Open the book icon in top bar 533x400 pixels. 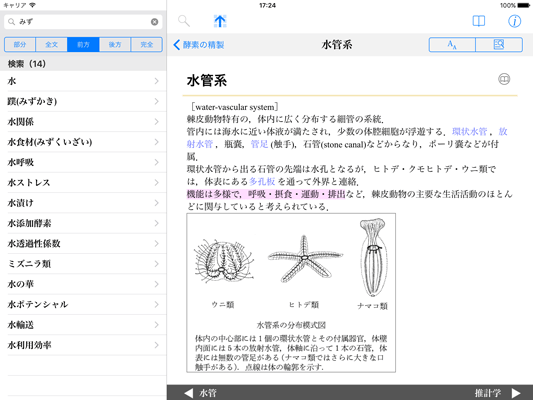pos(479,21)
